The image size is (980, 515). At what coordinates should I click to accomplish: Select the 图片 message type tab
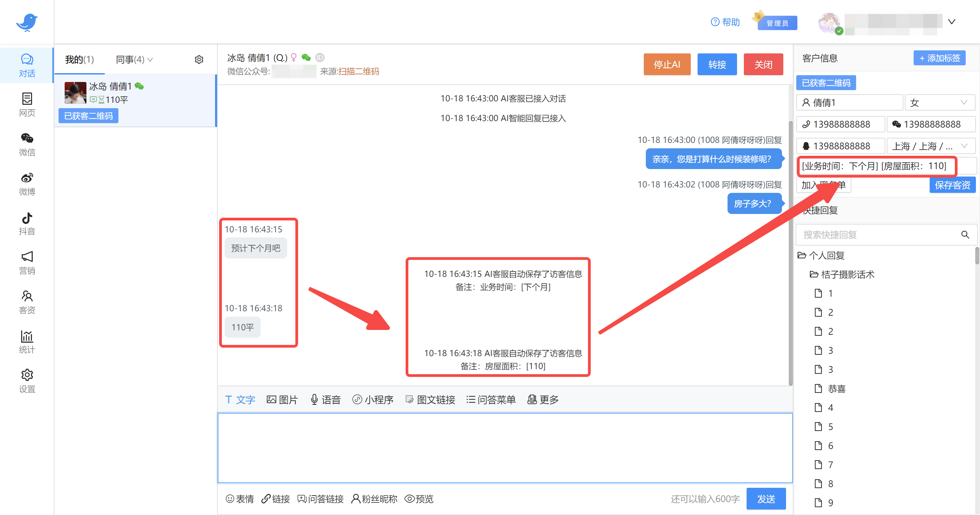coord(282,399)
